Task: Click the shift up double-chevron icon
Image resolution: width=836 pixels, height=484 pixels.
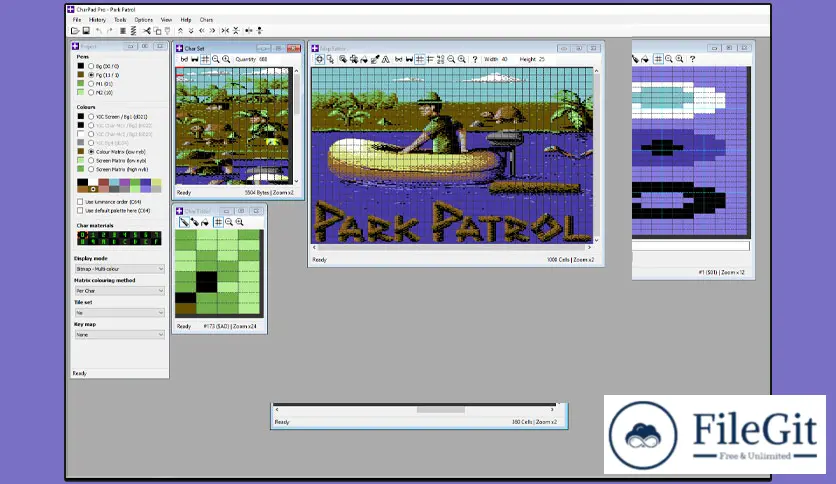Action: coord(180,31)
